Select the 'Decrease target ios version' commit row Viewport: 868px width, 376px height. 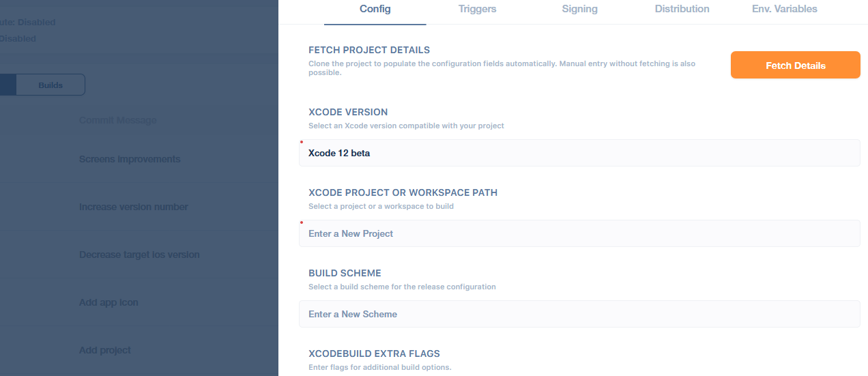[x=139, y=255]
